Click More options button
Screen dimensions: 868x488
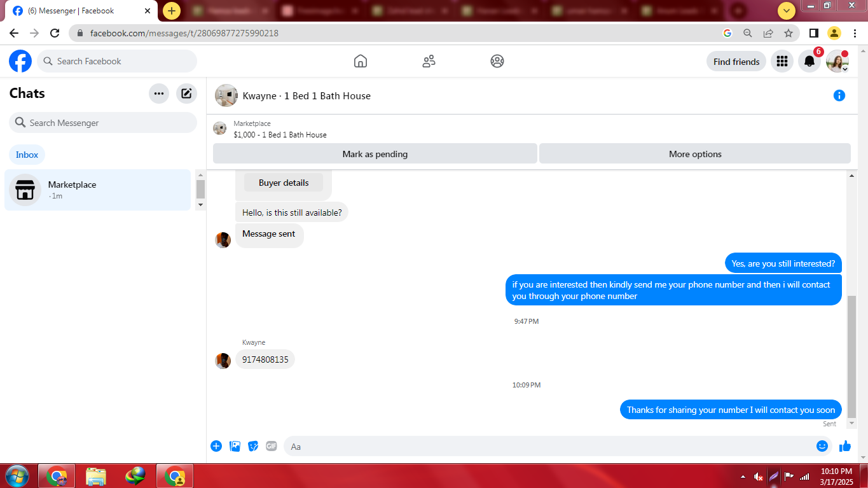pyautogui.click(x=695, y=154)
